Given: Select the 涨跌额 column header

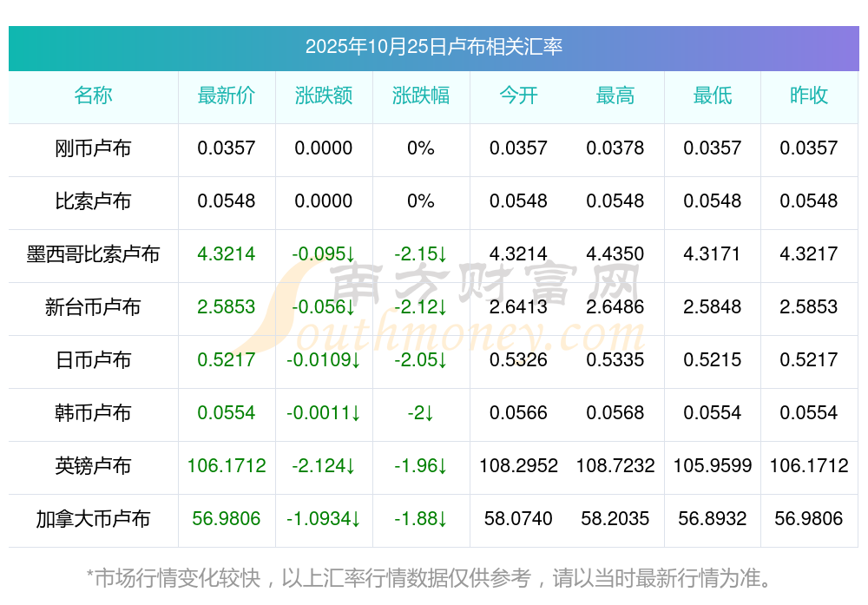Looking at the screenshot, I should (x=324, y=96).
